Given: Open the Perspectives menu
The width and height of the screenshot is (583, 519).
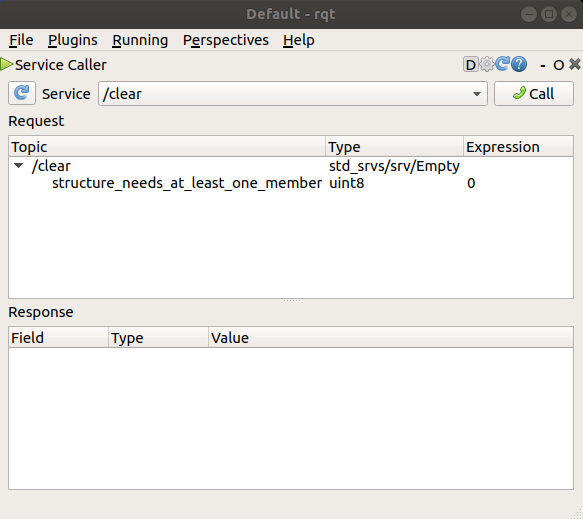Looking at the screenshot, I should [x=226, y=40].
